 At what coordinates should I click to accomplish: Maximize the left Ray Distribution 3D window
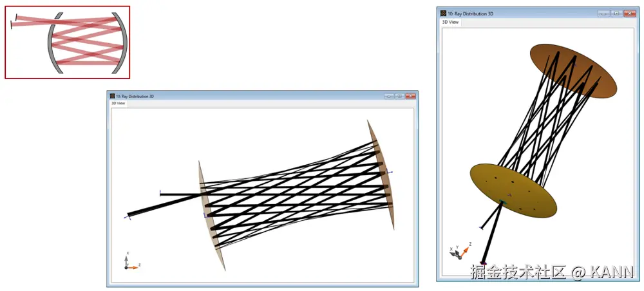pyautogui.click(x=400, y=96)
